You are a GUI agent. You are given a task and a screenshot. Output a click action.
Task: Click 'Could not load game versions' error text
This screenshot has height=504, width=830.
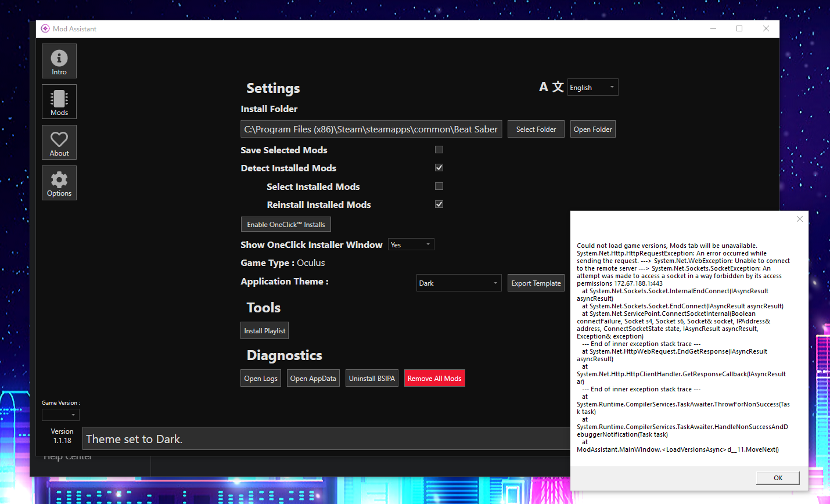[667, 246]
